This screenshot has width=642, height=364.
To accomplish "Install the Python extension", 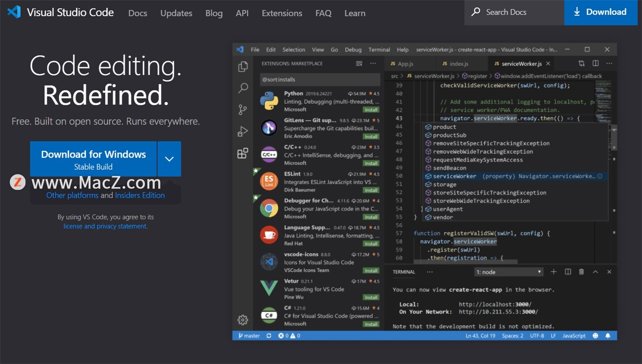I will point(371,110).
